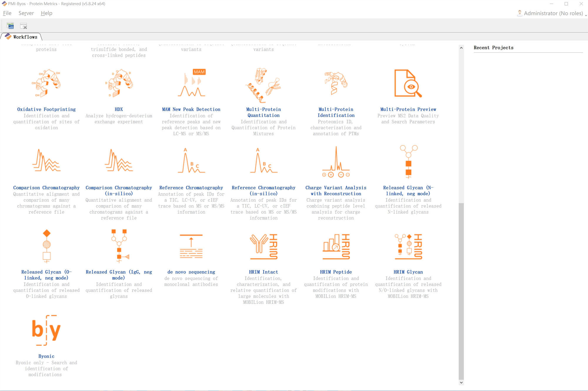The height and width of the screenshot is (391, 588).
Task: Open the Server menu
Action: tap(26, 13)
